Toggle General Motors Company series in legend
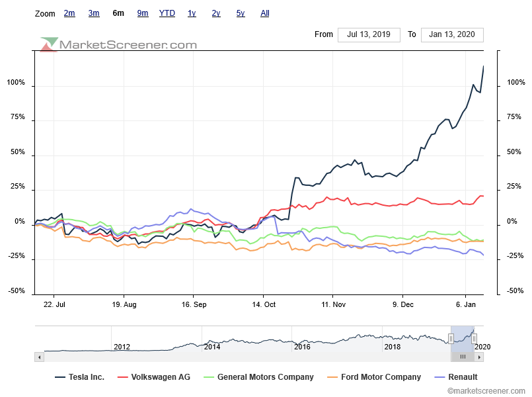 coord(258,377)
